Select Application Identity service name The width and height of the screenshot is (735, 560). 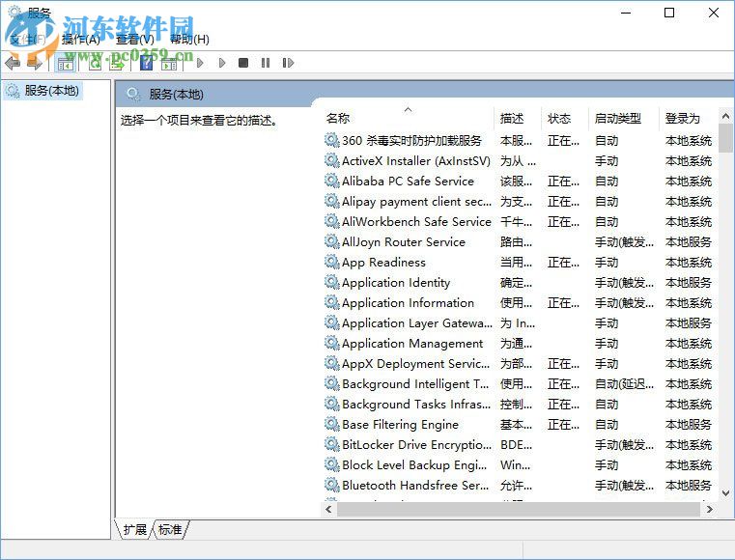pos(396,283)
